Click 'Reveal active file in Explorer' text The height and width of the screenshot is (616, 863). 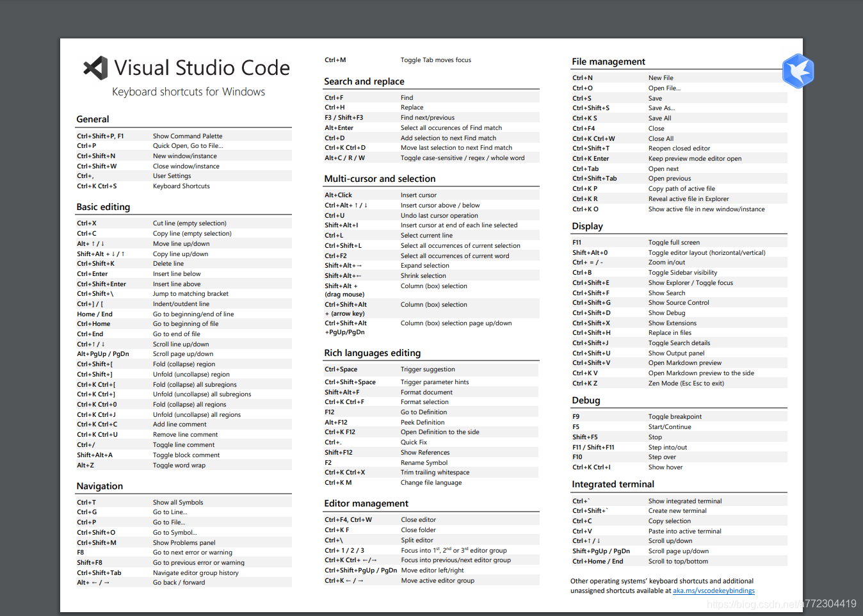(x=689, y=199)
